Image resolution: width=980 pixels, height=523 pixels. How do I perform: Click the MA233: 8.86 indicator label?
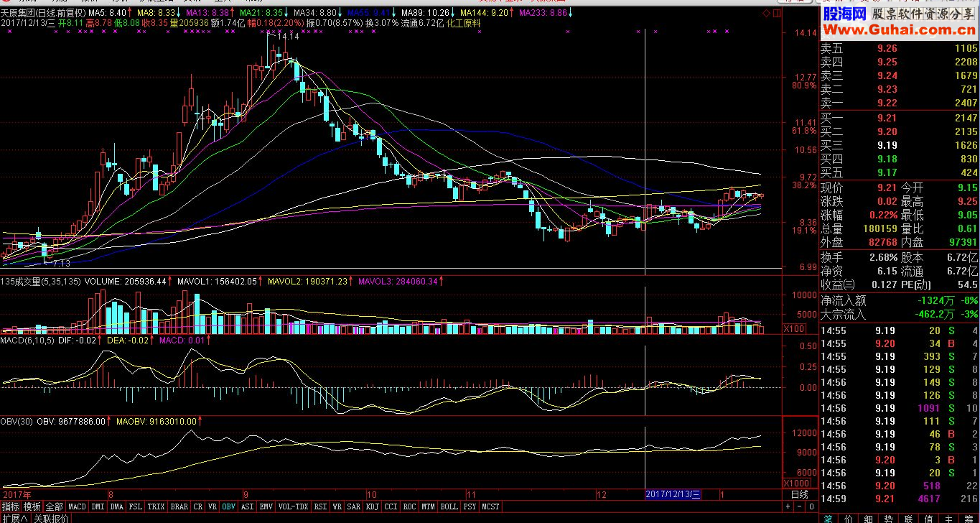point(543,13)
